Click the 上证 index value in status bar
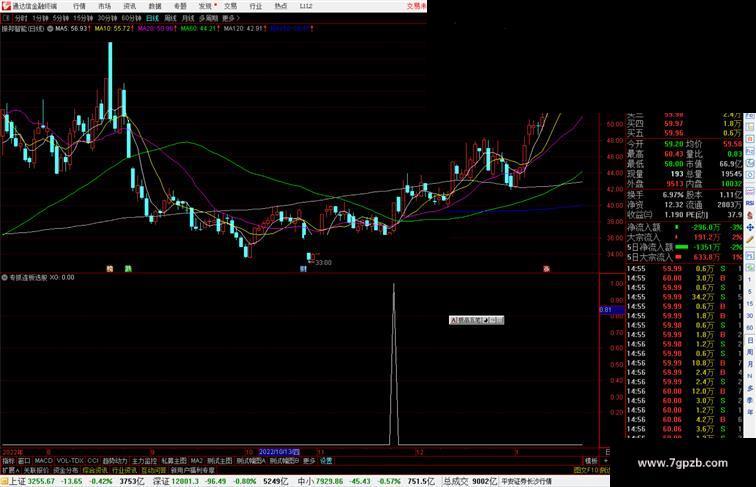 click(x=41, y=481)
